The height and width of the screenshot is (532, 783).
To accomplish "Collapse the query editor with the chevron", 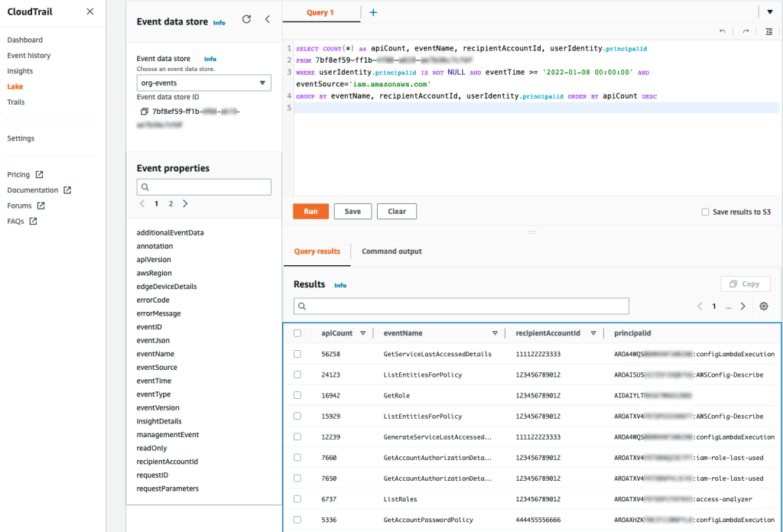I will pyautogui.click(x=268, y=19).
